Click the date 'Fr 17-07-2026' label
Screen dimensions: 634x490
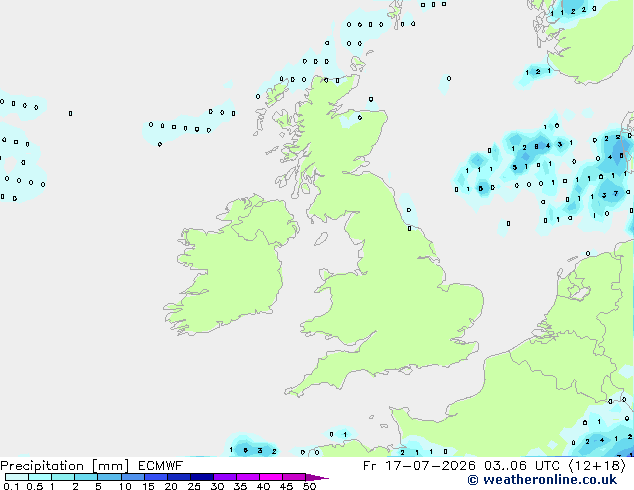tap(419, 466)
